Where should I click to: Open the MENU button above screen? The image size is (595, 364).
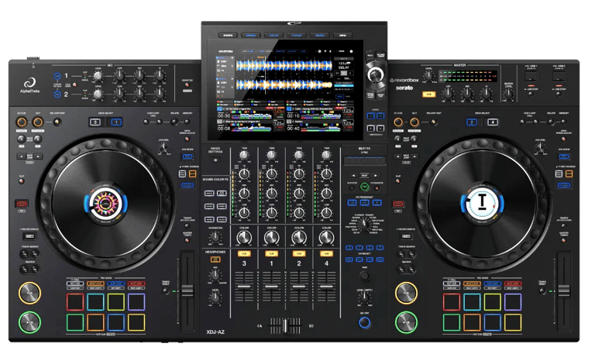(x=342, y=36)
